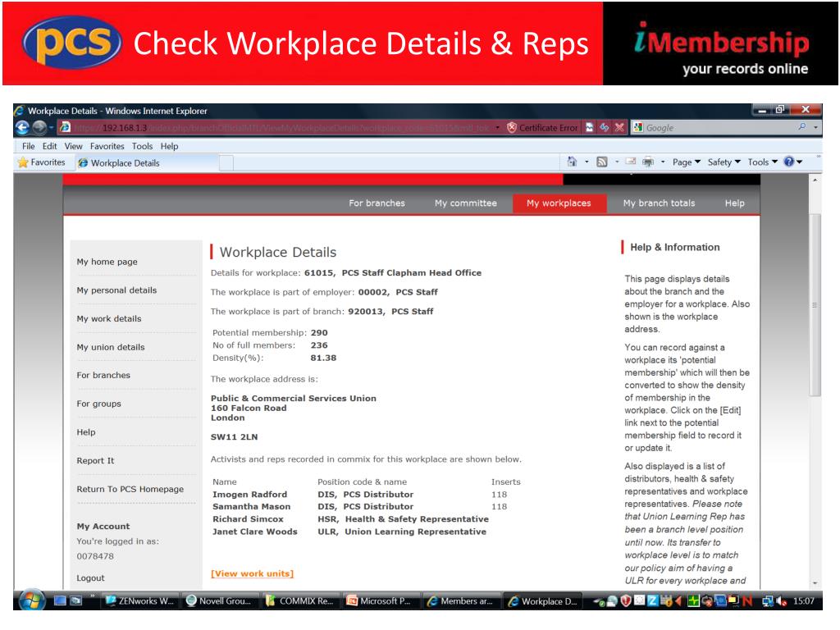This screenshot has height=630, width=840.
Task: Click the red Stop loading icon
Action: (619, 127)
